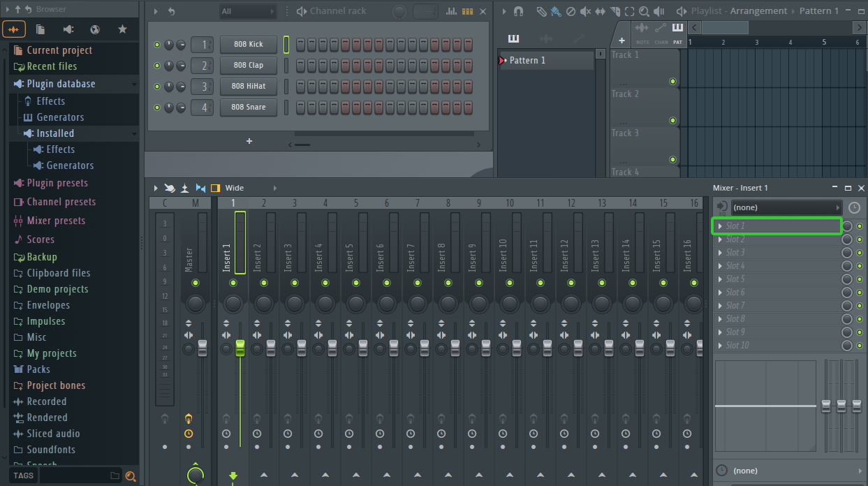Select the Wide mixer layout swatch icon
Image resolution: width=868 pixels, height=486 pixels.
coord(215,187)
